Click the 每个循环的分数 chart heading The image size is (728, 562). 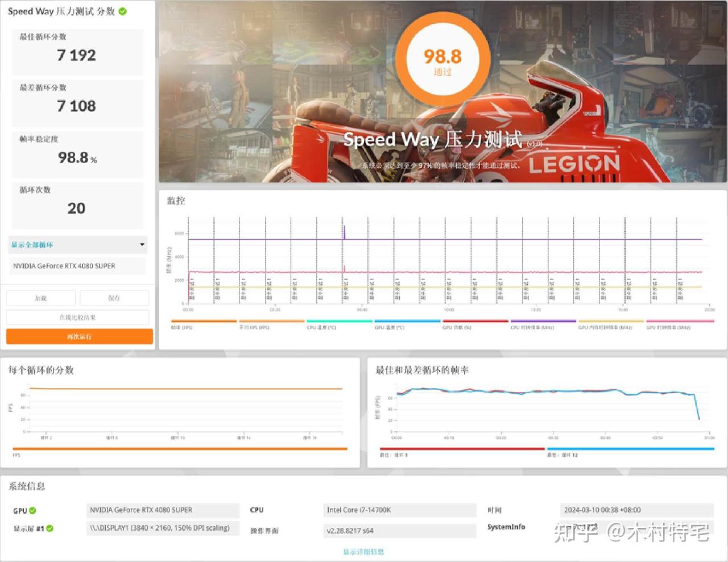click(41, 370)
